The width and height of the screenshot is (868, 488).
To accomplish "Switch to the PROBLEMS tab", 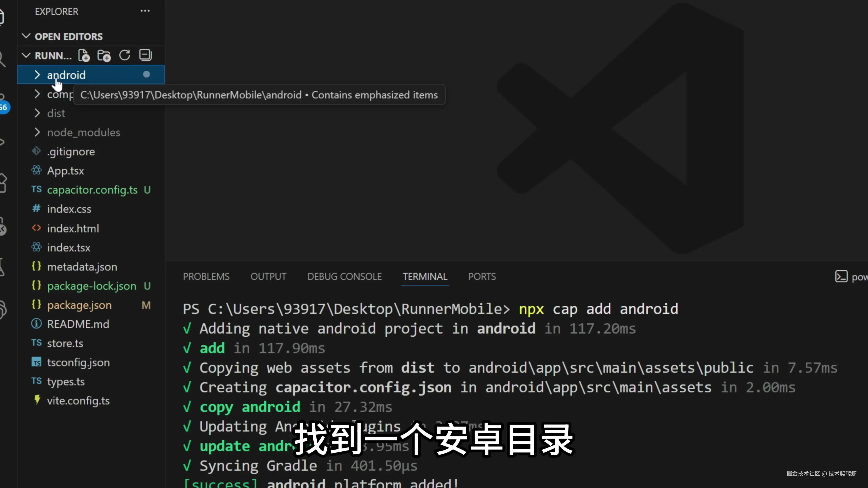I will tap(206, 277).
